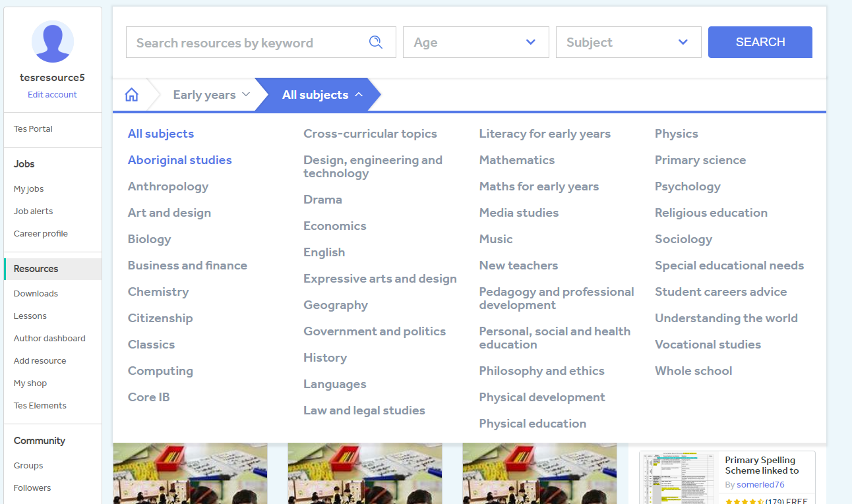
Task: Select Special educational needs subject
Action: pyautogui.click(x=729, y=265)
